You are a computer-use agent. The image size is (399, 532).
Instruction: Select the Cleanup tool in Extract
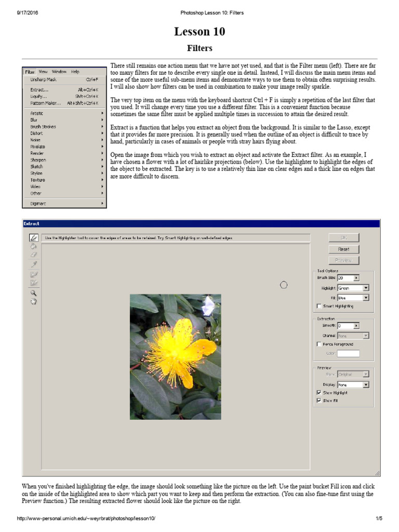point(34,274)
